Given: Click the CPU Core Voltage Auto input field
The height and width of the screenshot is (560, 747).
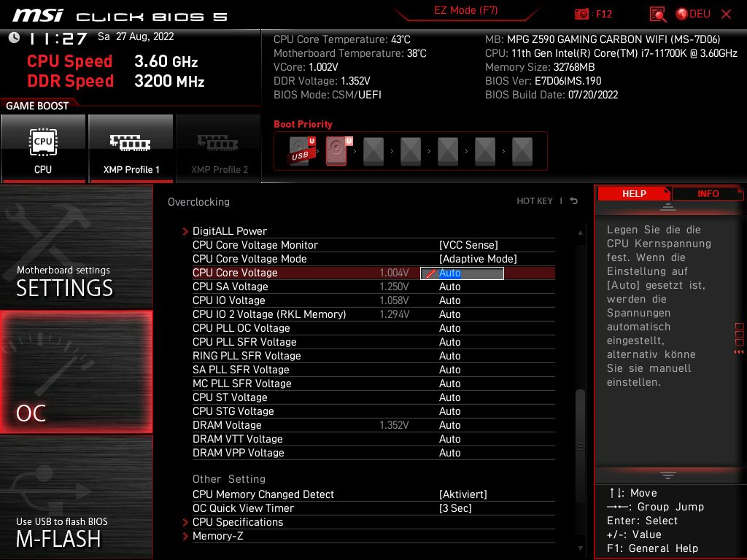Looking at the screenshot, I should click(x=462, y=273).
